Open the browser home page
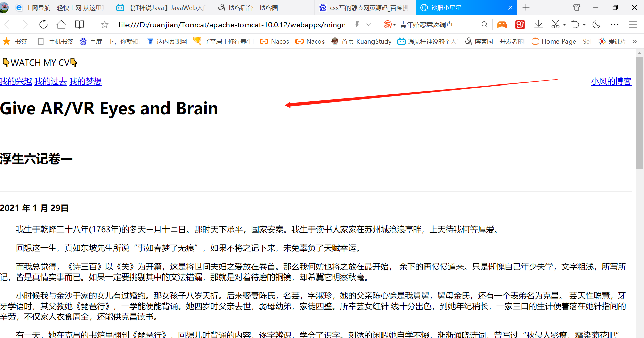The image size is (644, 338). pyautogui.click(x=61, y=24)
